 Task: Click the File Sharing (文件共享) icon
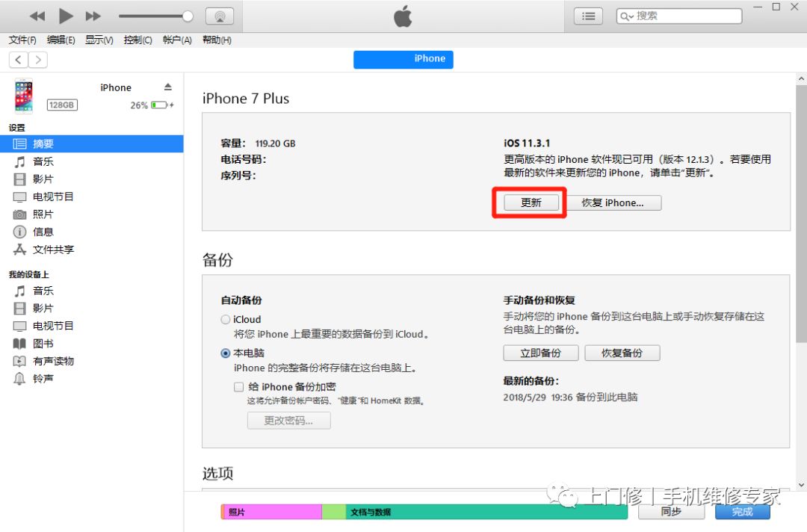[19, 250]
